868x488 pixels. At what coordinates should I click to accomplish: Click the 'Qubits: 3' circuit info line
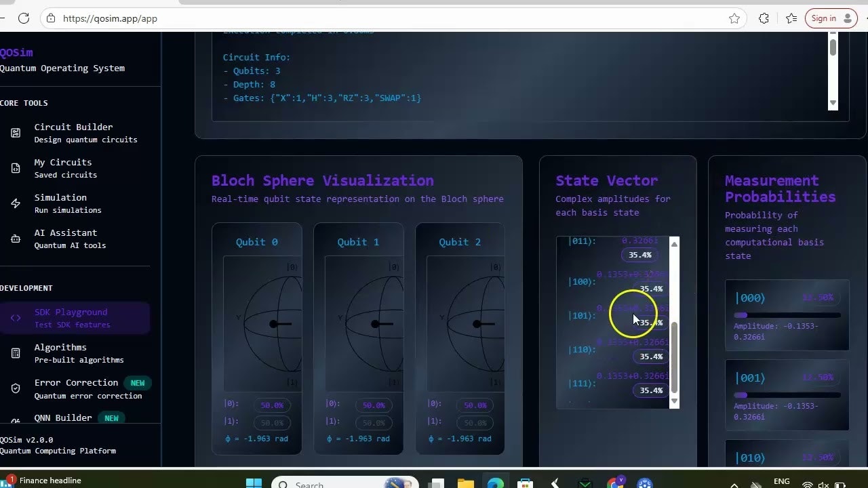click(252, 70)
